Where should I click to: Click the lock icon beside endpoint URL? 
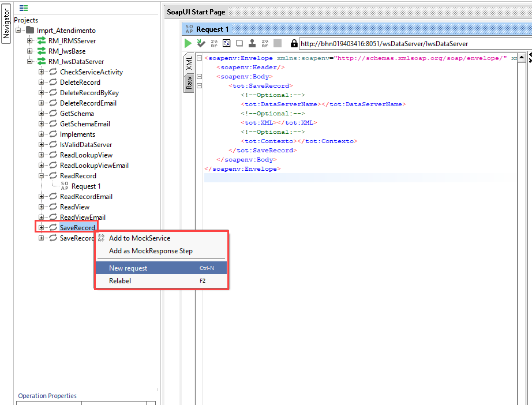(294, 43)
